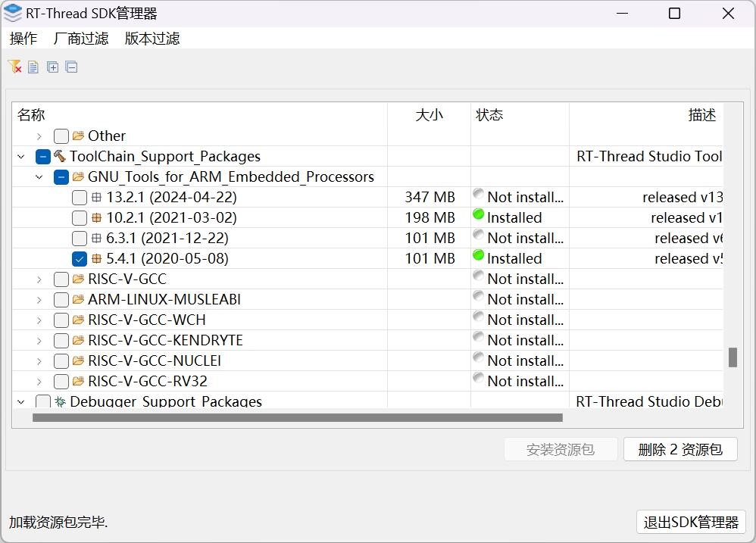756x543 pixels.
Task: Check the Other category checkbox
Action: click(61, 136)
